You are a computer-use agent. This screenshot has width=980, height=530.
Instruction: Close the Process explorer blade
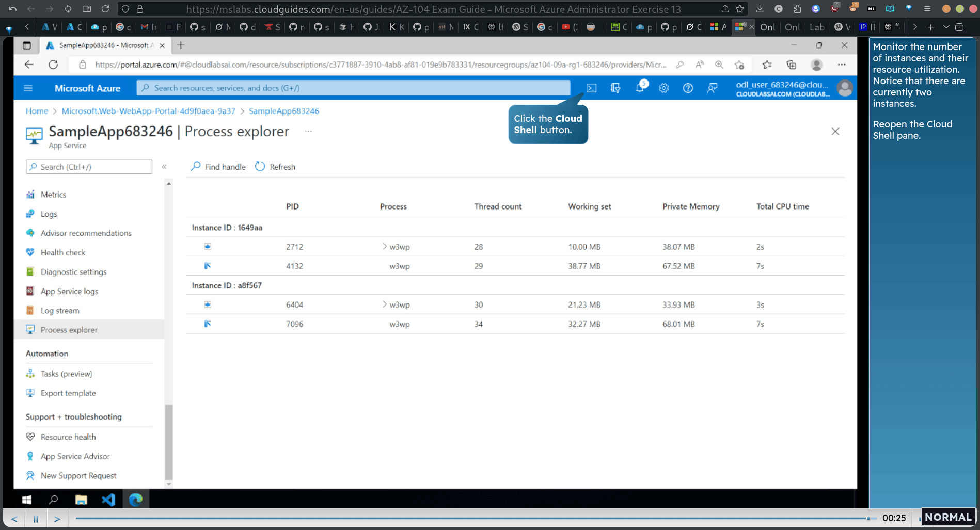point(835,132)
